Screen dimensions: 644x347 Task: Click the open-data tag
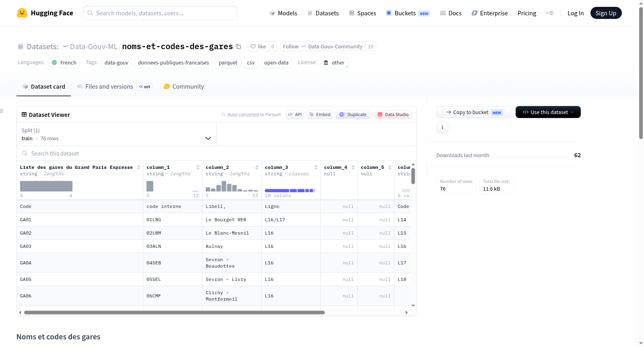(x=276, y=62)
